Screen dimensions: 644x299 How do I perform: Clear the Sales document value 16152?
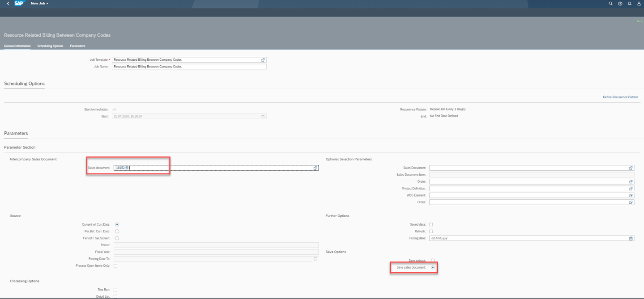click(126, 167)
